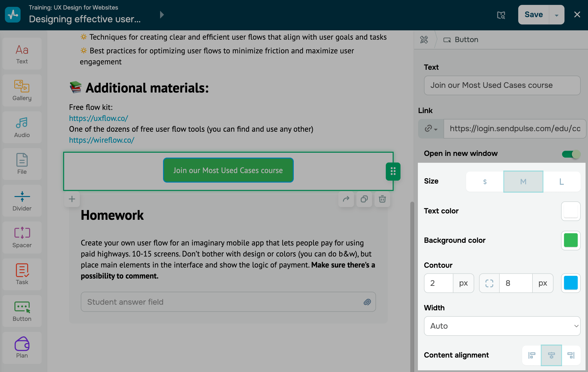Toggle Open in new window switch
This screenshot has height=372, width=588.
(571, 154)
